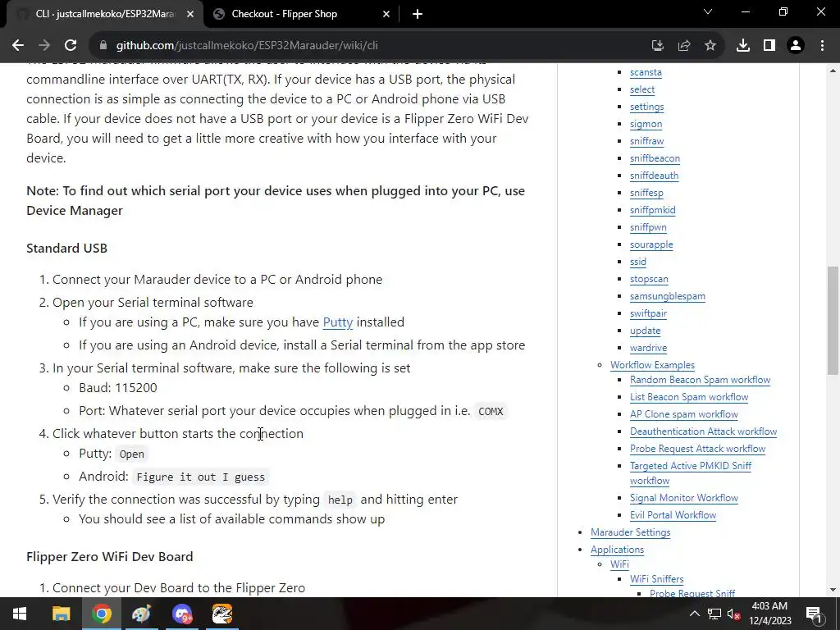Open the ssid command link
Image resolution: width=840 pixels, height=630 pixels.
pos(638,262)
